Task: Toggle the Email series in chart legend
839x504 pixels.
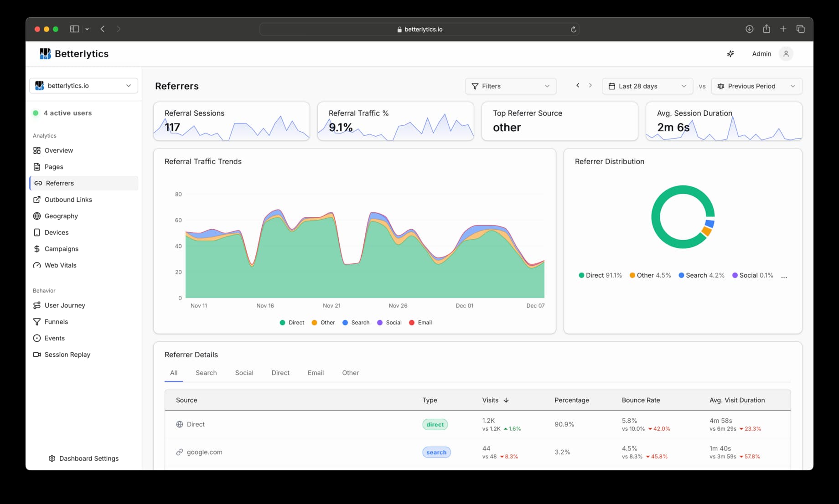Action: pos(420,323)
